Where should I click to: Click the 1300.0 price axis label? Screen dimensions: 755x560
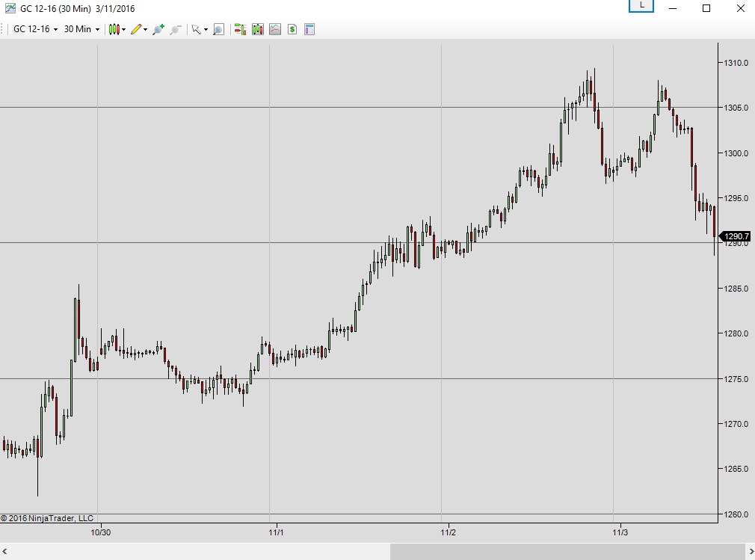point(736,153)
